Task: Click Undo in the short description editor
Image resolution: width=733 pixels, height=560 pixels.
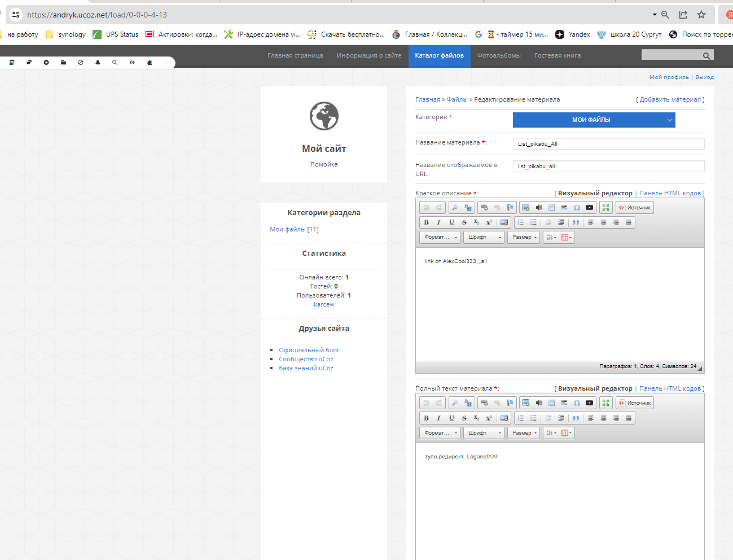Action: 427,208
